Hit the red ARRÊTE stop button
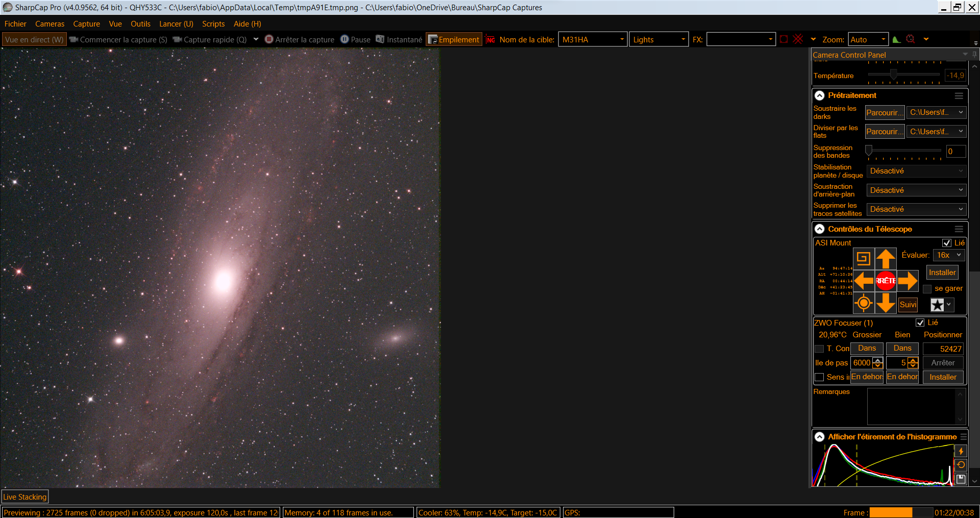The height and width of the screenshot is (518, 980). point(886,281)
